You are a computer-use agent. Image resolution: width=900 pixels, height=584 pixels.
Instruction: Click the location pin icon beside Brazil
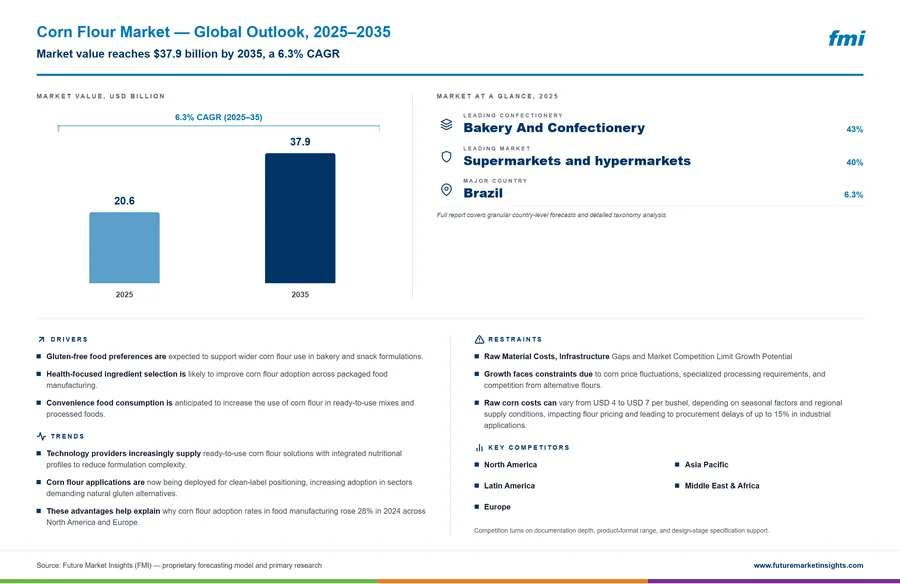[446, 189]
